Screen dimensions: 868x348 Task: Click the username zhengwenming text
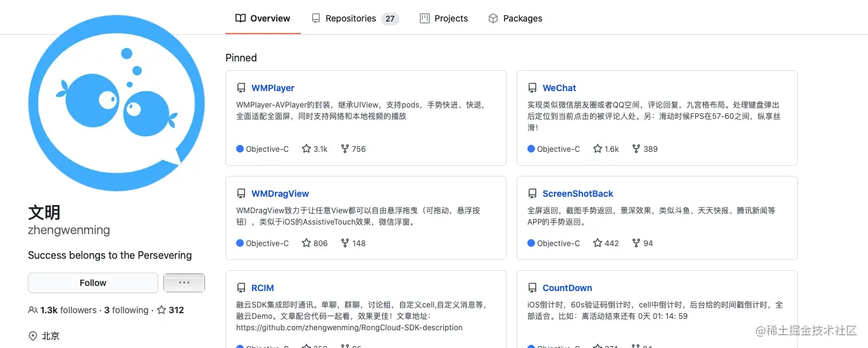coord(69,230)
